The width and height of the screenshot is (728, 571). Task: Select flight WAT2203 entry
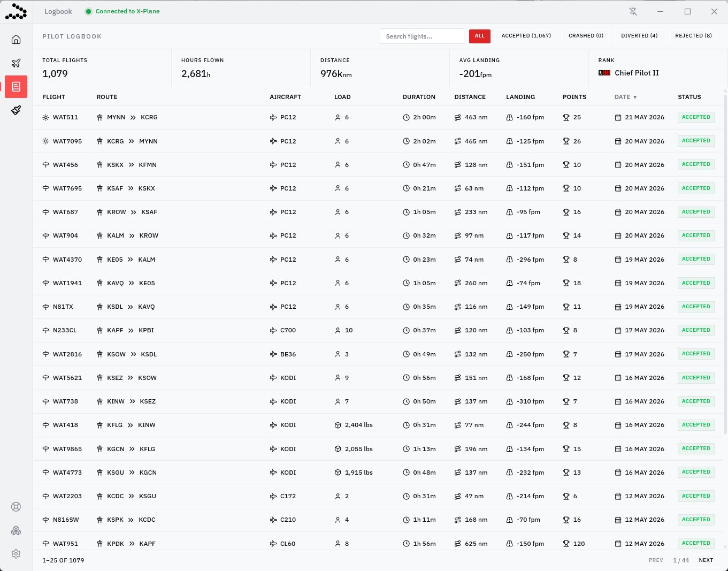378,496
